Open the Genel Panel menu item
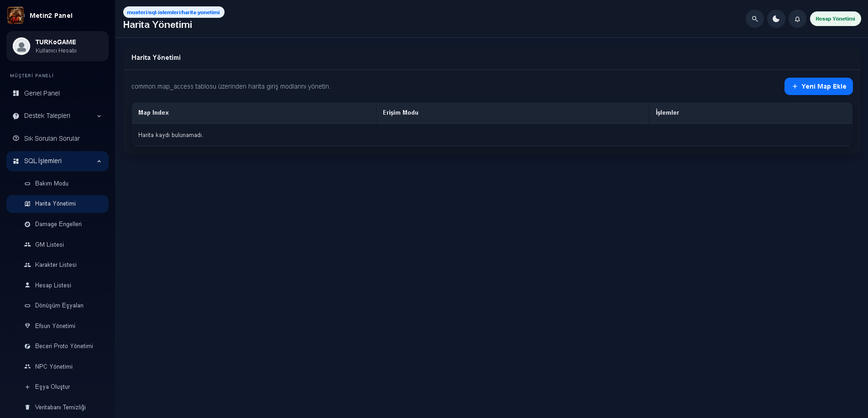868x418 pixels. pyautogui.click(x=58, y=93)
